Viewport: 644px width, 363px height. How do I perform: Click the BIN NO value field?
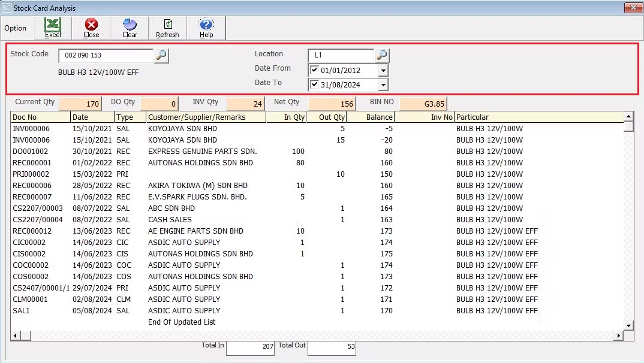423,104
